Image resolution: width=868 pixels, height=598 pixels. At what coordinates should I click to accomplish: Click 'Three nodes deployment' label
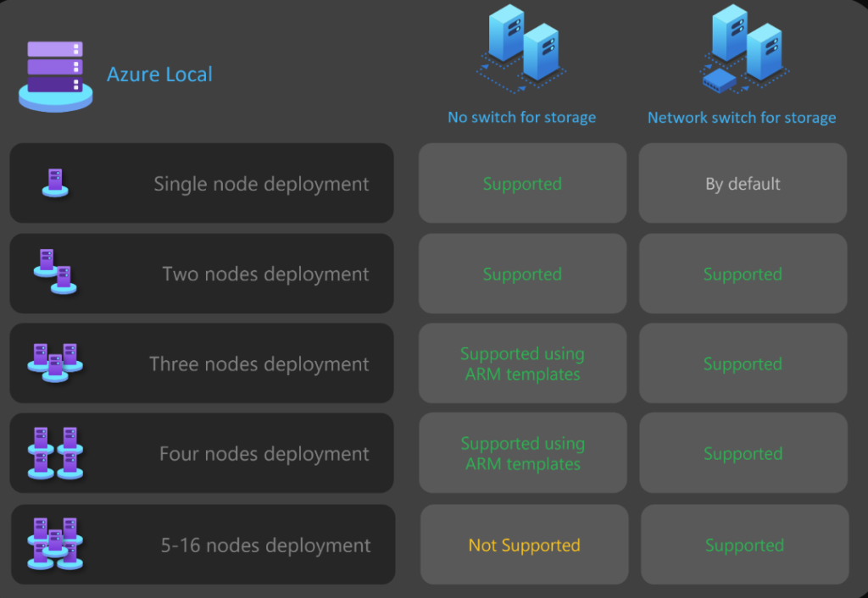[x=259, y=364]
